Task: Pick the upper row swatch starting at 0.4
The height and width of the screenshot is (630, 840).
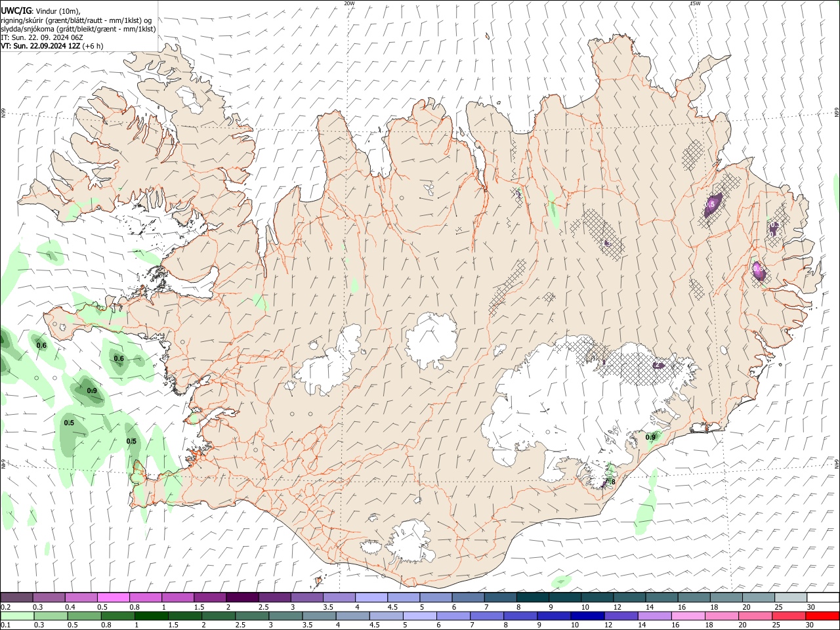Action: [x=81, y=598]
